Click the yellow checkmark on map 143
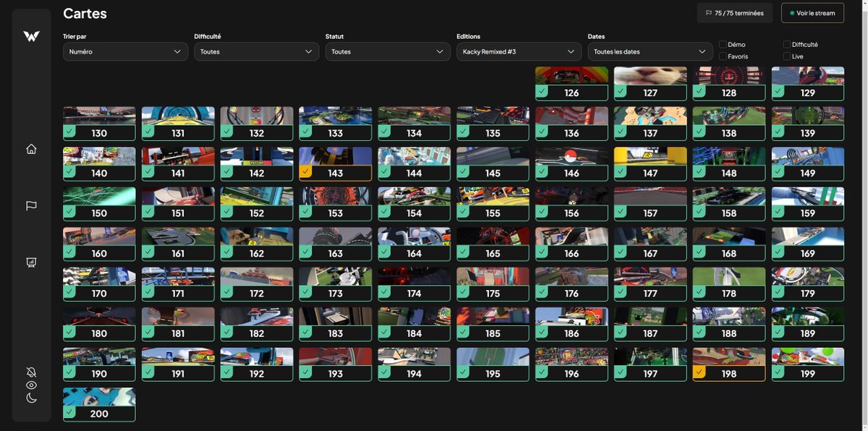Screen dimensions: 868x431 tap(306, 172)
